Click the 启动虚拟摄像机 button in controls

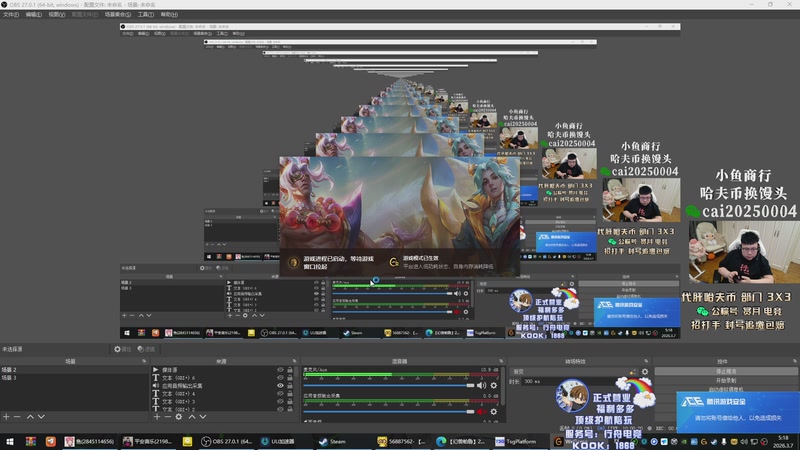(x=726, y=389)
